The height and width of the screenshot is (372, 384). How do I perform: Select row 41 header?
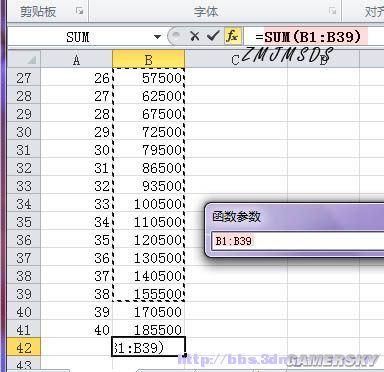pyautogui.click(x=24, y=330)
